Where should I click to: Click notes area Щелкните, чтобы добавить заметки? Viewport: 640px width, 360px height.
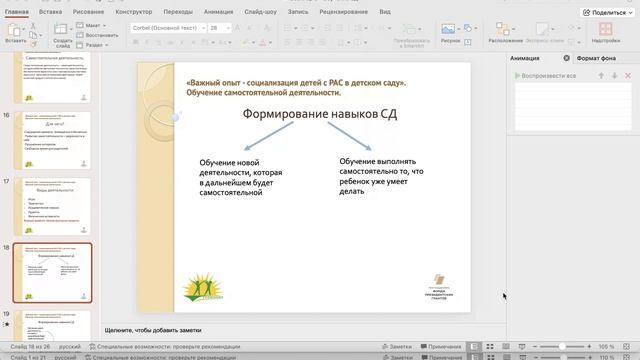(x=153, y=330)
